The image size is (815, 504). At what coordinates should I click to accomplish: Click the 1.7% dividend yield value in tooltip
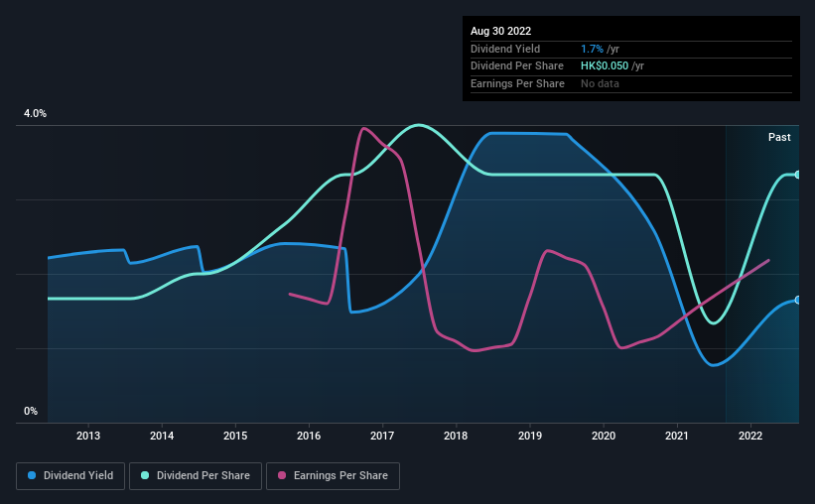coord(592,49)
